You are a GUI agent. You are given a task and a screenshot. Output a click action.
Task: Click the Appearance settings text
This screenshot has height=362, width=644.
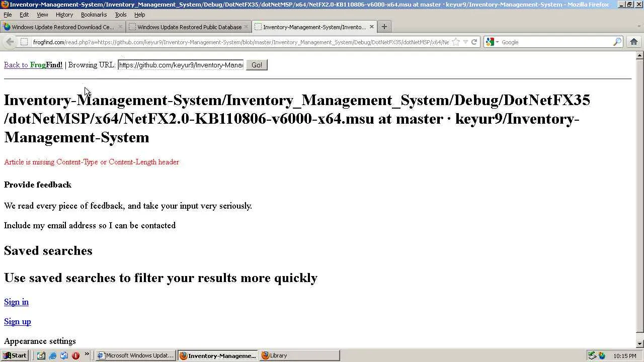pyautogui.click(x=40, y=341)
